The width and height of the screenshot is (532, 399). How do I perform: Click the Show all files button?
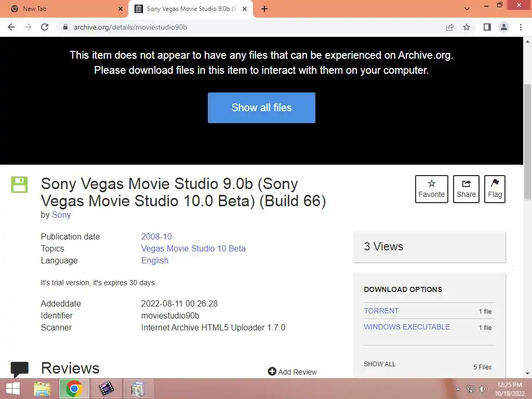[x=261, y=108]
